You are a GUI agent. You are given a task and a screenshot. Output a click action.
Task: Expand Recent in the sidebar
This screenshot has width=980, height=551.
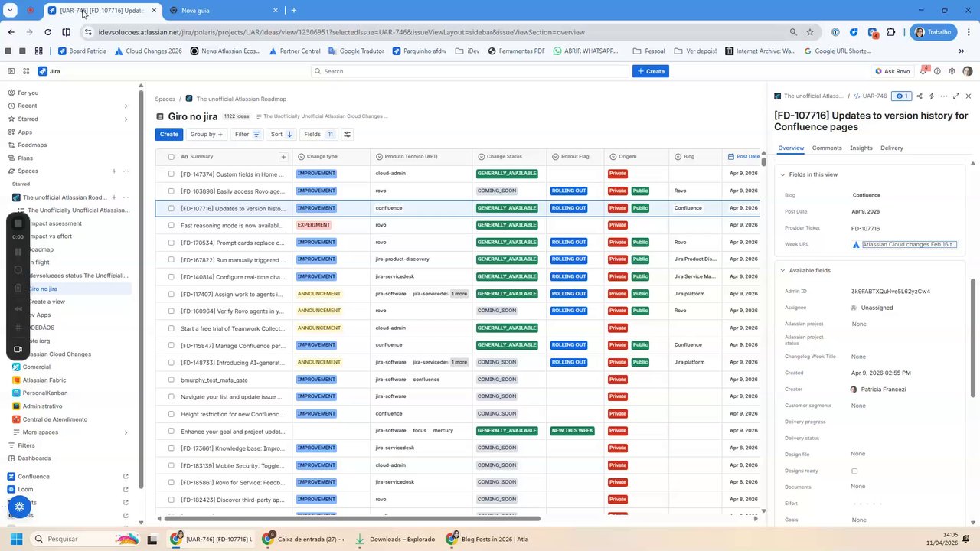point(126,106)
